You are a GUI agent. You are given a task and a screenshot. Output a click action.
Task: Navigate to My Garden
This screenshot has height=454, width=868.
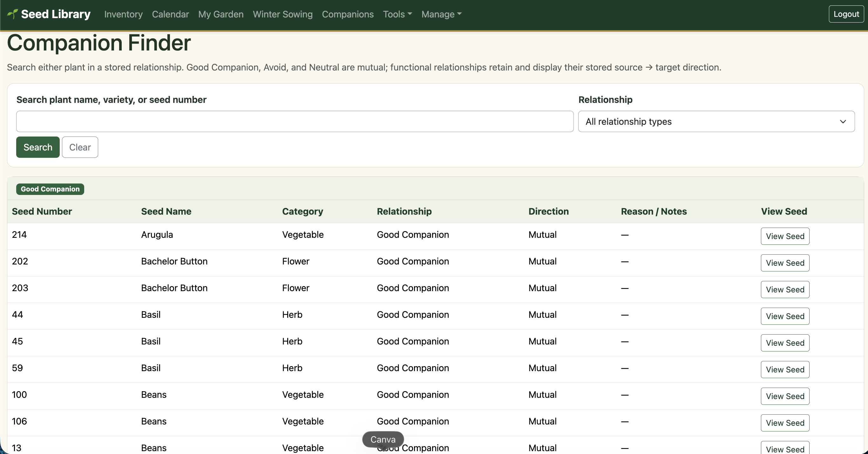[221, 14]
